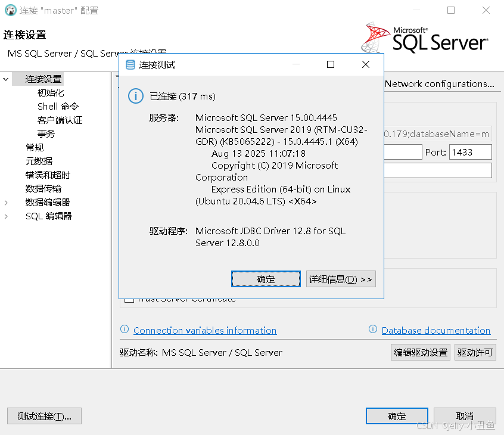Image resolution: width=504 pixels, height=435 pixels.
Task: Expand the SQL 编辑器 tree node
Action: coord(6,216)
